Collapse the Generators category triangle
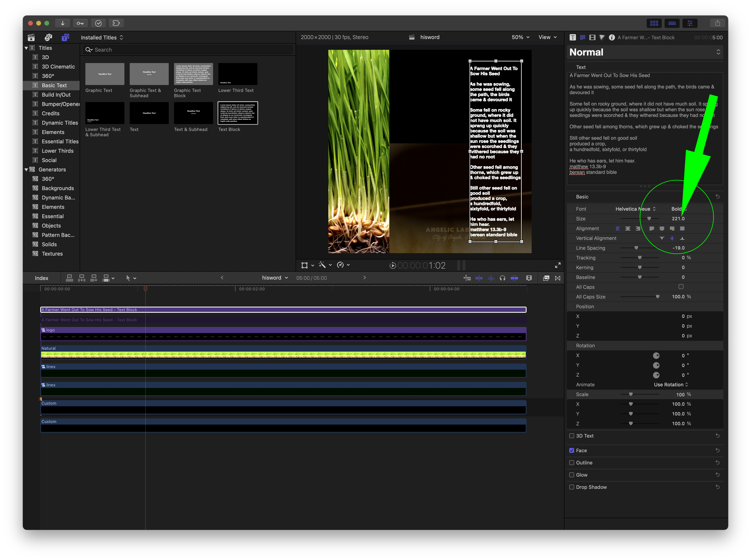 [26, 170]
